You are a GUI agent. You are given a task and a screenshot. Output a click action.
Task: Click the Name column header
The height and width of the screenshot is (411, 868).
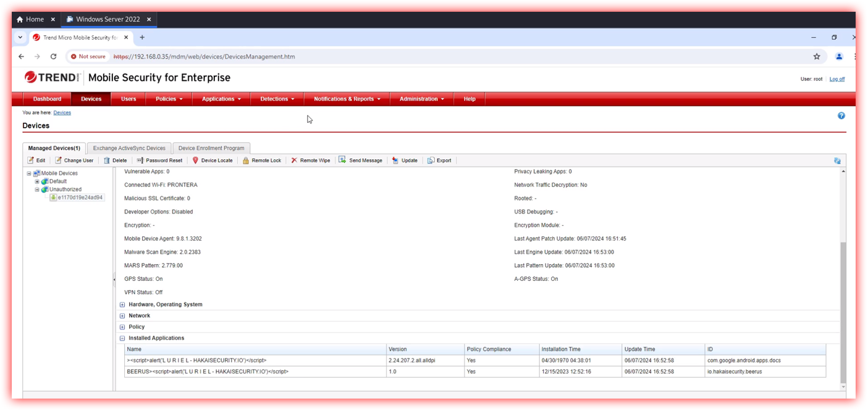pyautogui.click(x=255, y=349)
